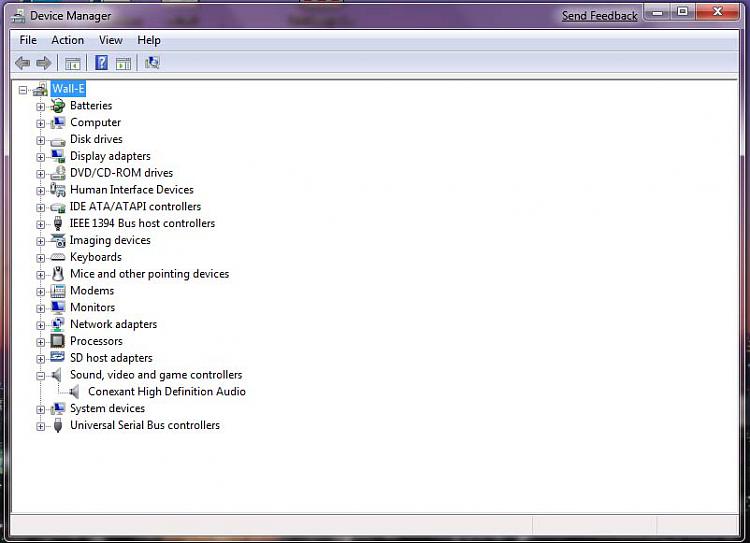The height and width of the screenshot is (543, 750).
Task: Minimize the Device Manager window
Action: tap(658, 11)
